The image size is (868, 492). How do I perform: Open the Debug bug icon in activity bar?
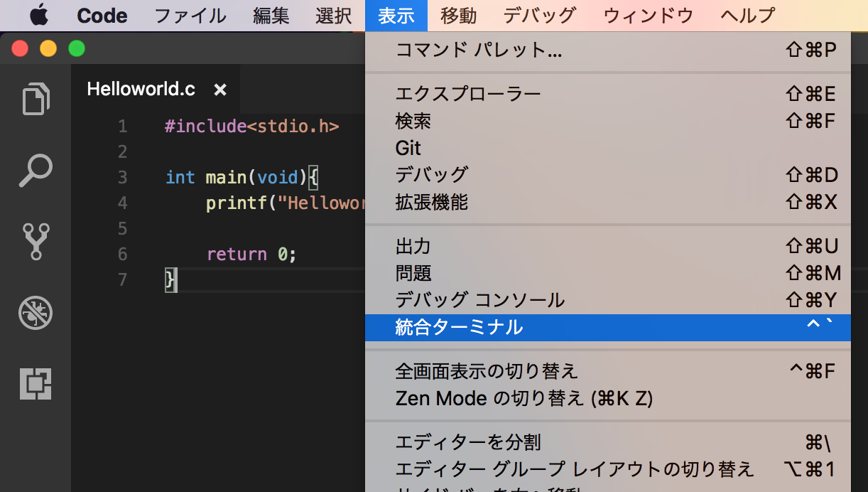pos(36,313)
